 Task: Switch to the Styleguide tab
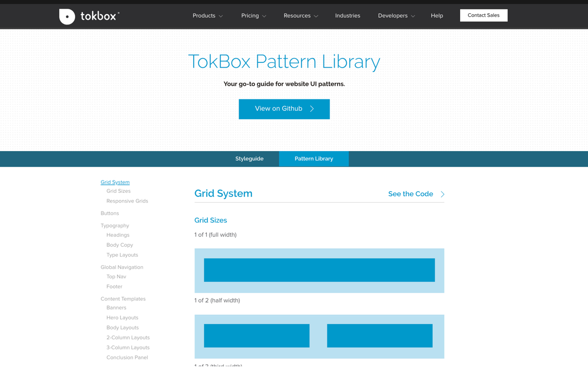tap(249, 159)
